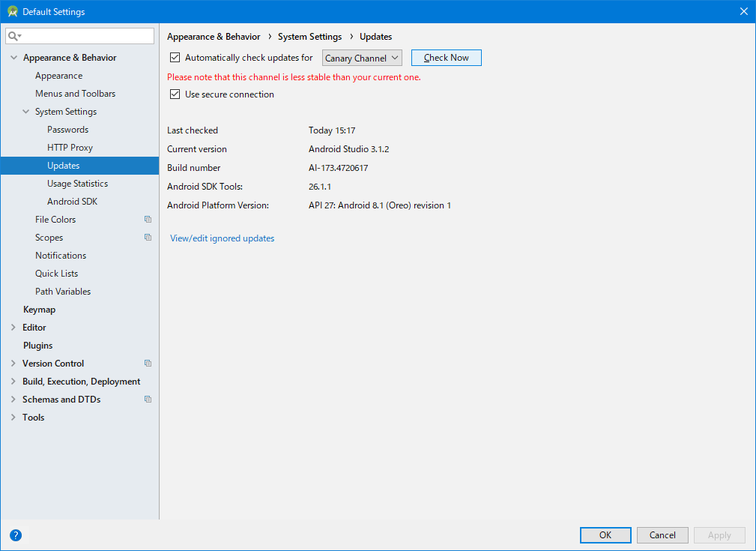Image resolution: width=756 pixels, height=551 pixels.
Task: Disable automatic update checking
Action: [x=175, y=57]
